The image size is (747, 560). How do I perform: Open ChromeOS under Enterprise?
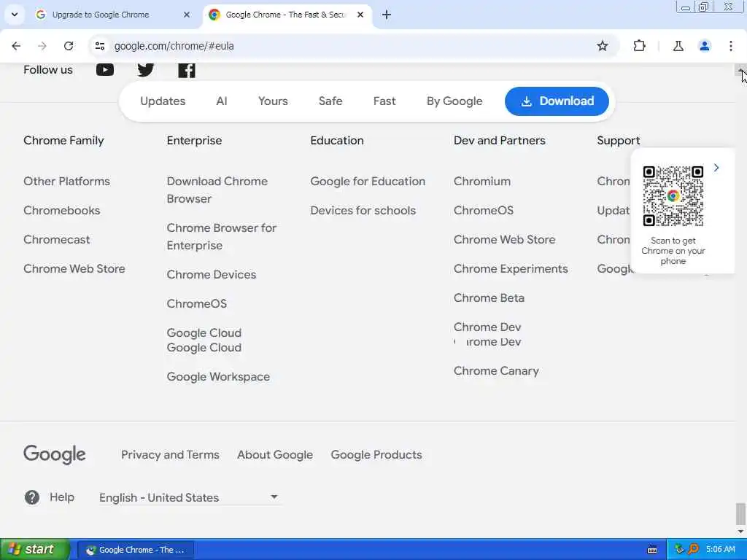point(197,304)
